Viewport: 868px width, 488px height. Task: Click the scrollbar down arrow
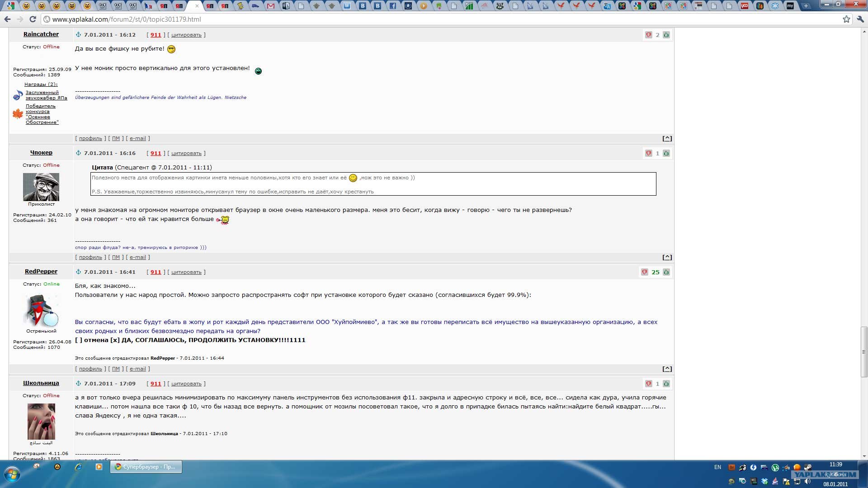coord(864,456)
